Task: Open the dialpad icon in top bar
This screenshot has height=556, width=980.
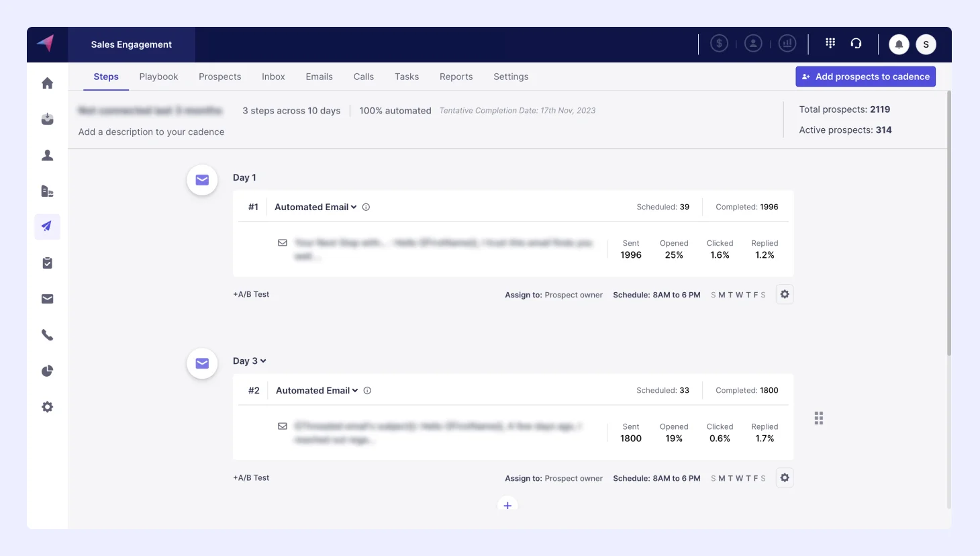Action: click(x=830, y=43)
